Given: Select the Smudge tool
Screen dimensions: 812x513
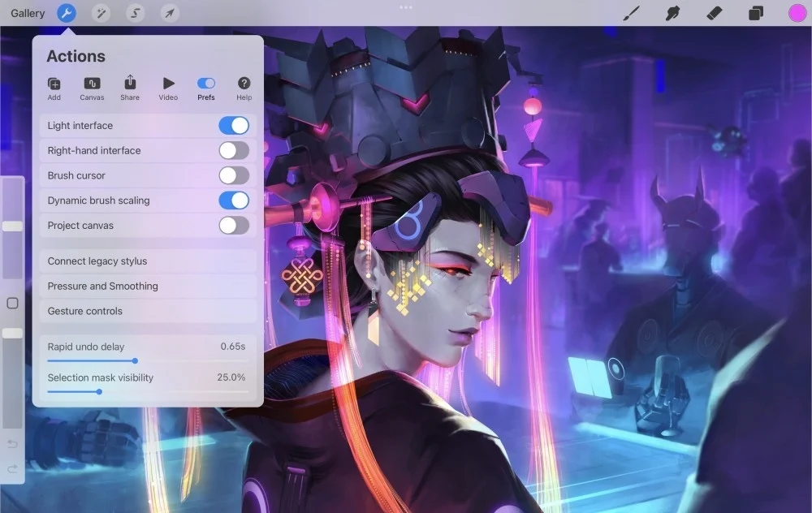Looking at the screenshot, I should pos(672,13).
